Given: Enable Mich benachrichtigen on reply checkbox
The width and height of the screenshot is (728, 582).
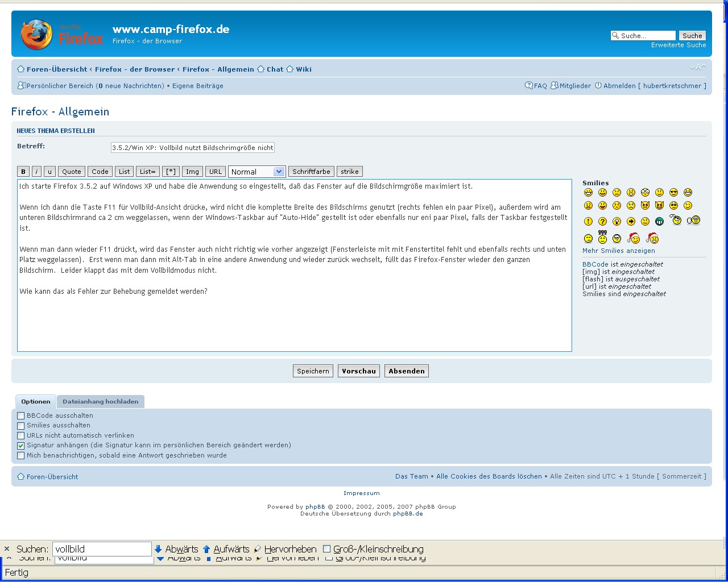Looking at the screenshot, I should (21, 456).
